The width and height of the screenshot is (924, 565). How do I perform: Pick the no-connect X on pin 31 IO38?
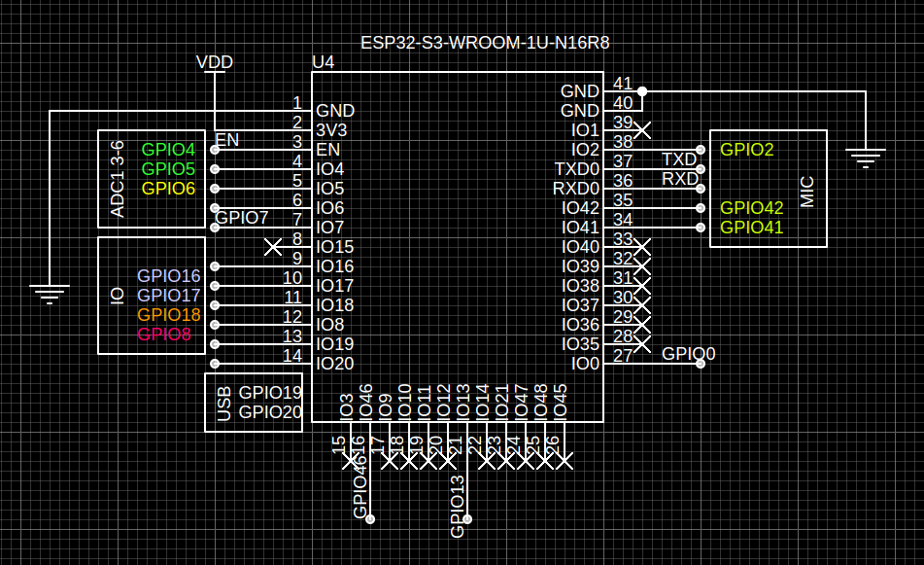coord(642,286)
